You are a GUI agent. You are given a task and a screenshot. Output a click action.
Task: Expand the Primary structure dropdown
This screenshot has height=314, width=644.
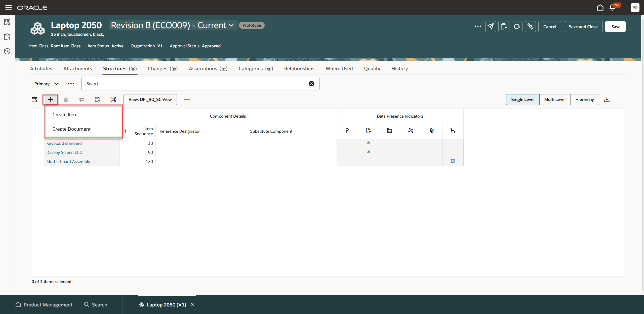[46, 84]
